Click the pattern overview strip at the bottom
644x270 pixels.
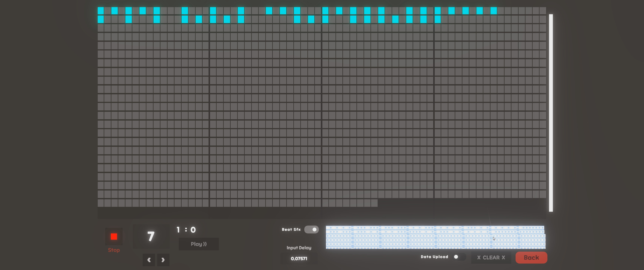(435, 237)
